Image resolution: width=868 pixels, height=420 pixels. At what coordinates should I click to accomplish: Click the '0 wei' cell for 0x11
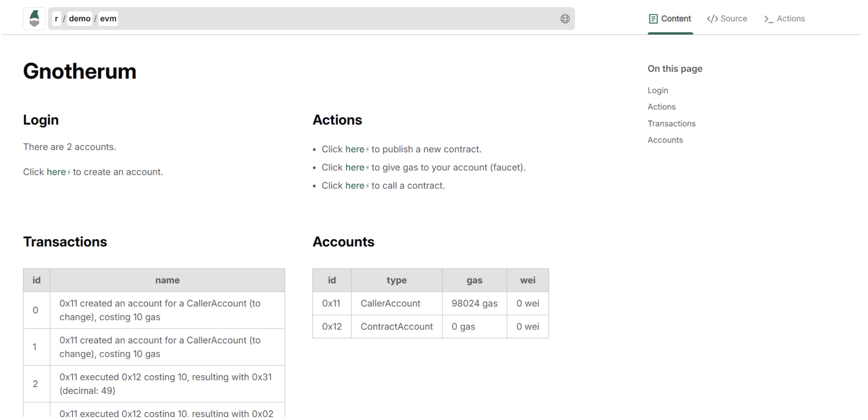click(x=528, y=303)
